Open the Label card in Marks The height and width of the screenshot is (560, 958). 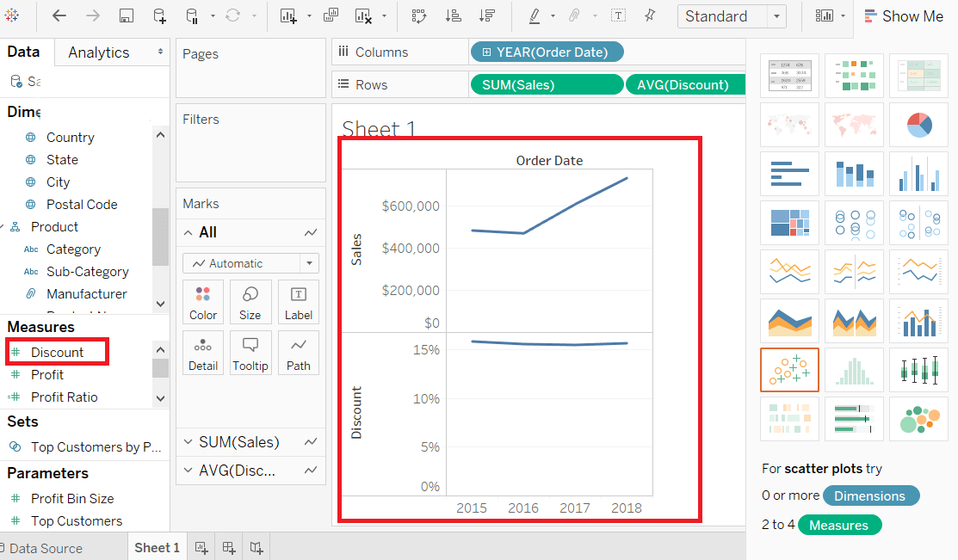tap(298, 303)
